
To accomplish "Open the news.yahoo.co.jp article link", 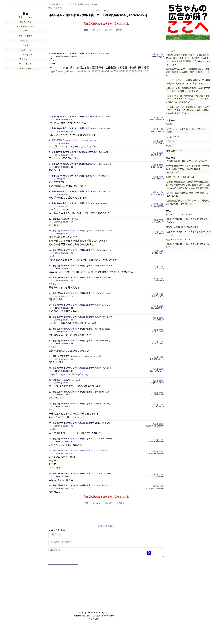I will coord(98,71).
